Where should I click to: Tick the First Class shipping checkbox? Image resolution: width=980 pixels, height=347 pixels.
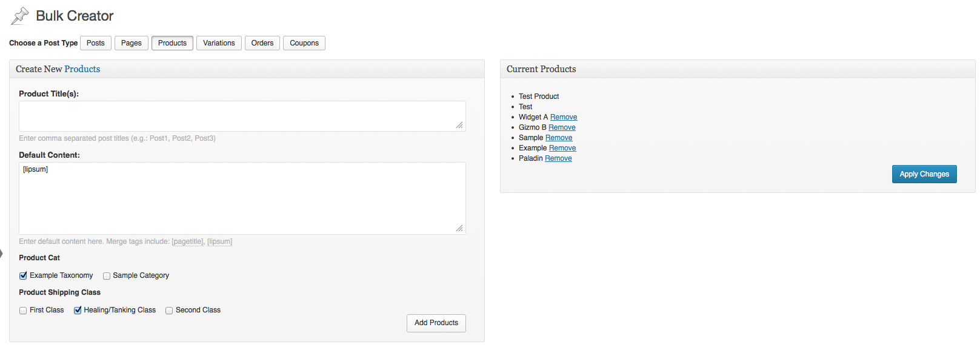[x=23, y=311]
